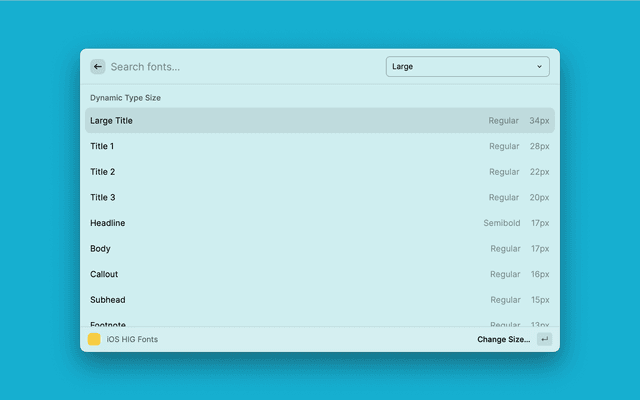Click the dropdown chevron beside Large
Viewport: 640px width, 400px height.
[539, 67]
